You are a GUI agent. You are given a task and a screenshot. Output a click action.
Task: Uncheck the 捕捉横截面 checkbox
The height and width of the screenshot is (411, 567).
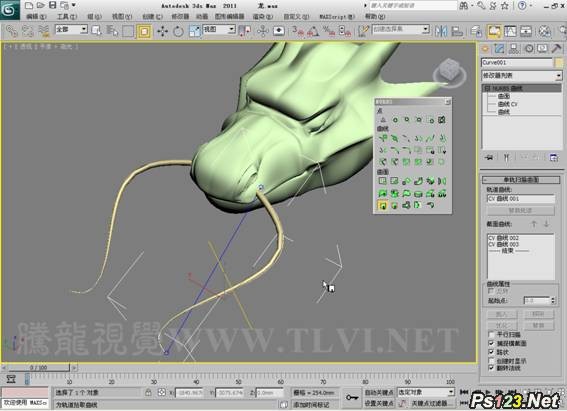point(491,343)
